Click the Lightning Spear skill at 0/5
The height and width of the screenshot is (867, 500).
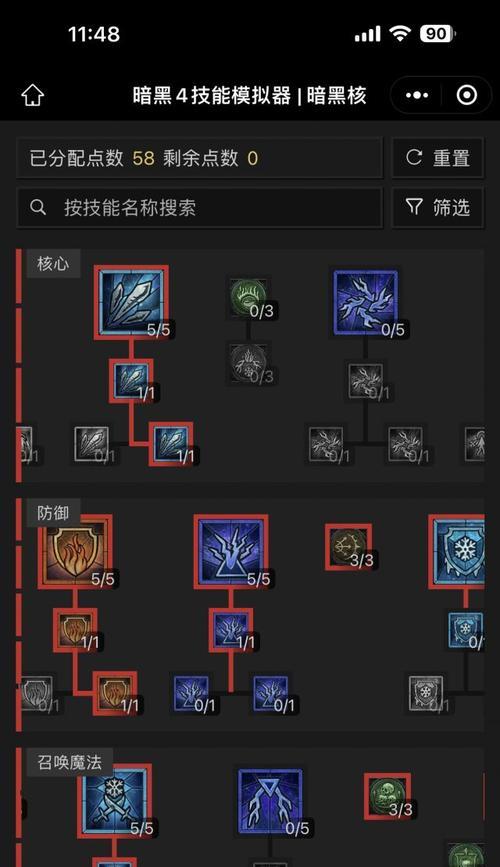click(x=270, y=801)
